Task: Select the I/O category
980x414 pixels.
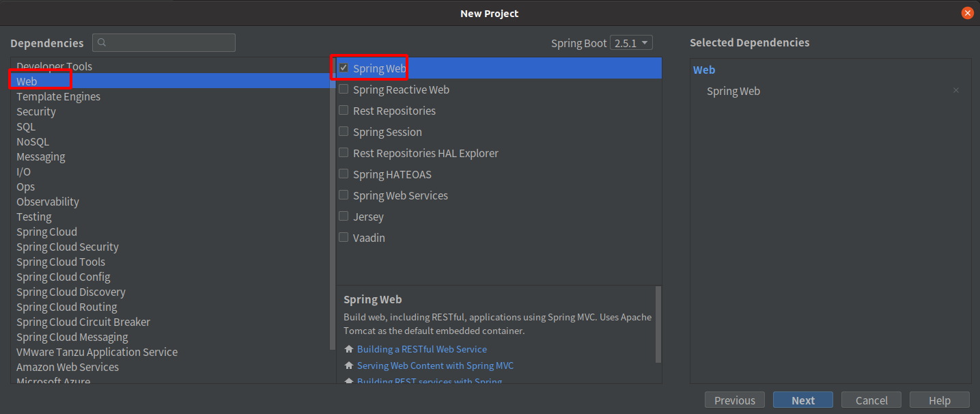Action: [x=169, y=171]
